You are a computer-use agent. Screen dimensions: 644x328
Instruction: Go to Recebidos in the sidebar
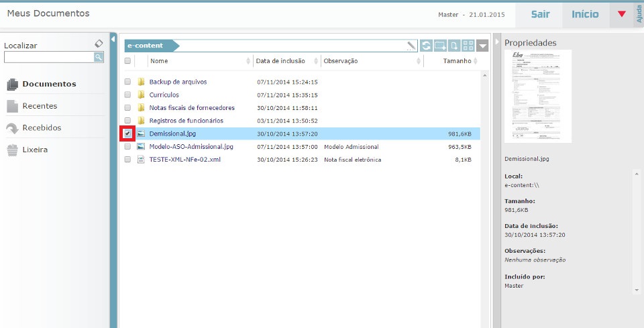pos(42,127)
